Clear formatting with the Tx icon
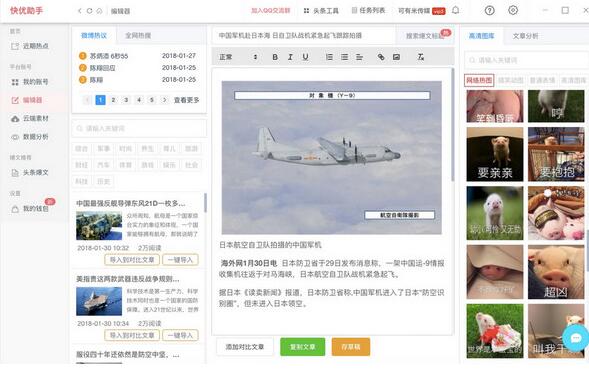This screenshot has height=372, width=589. [x=421, y=57]
